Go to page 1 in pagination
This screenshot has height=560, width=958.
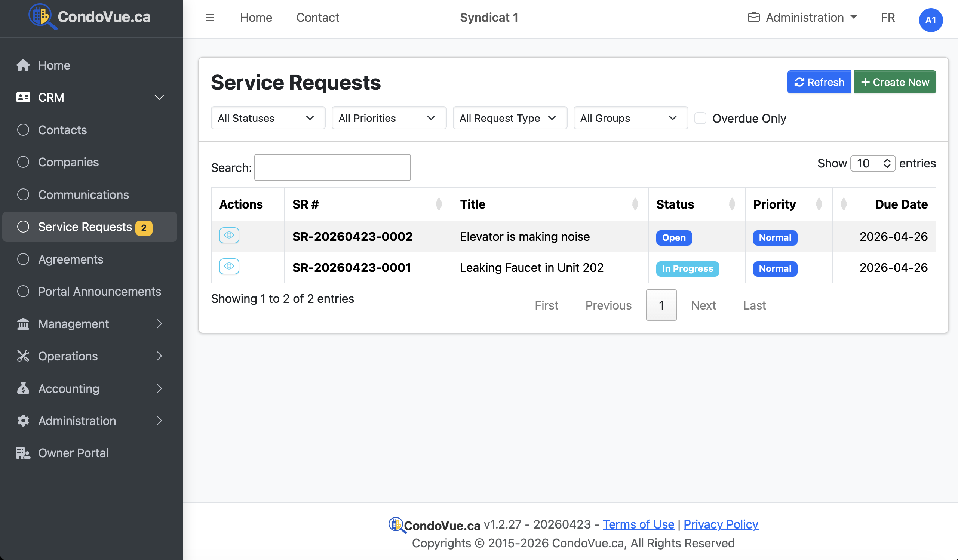[x=661, y=305]
